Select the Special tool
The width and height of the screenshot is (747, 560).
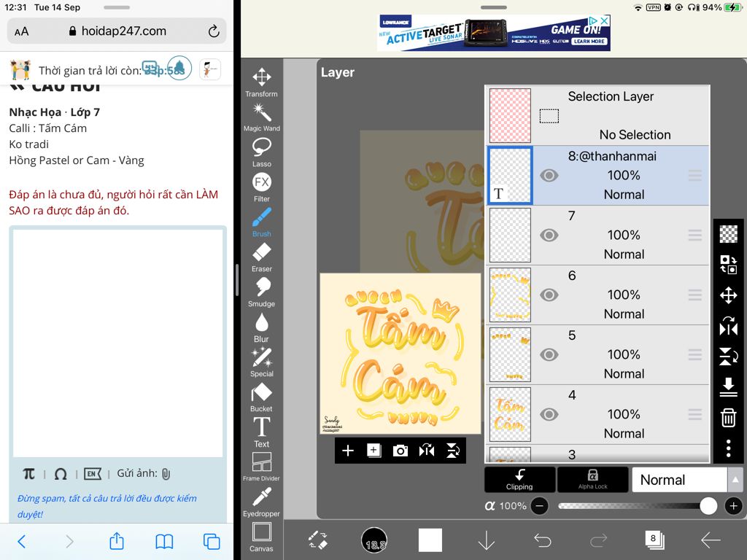pyautogui.click(x=262, y=362)
